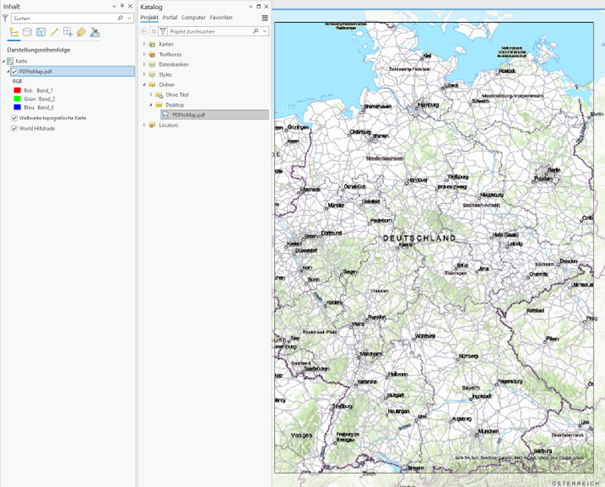Image resolution: width=605 pixels, height=487 pixels.
Task: Click the filter funnel in Inhalt panel
Action: pos(5,18)
